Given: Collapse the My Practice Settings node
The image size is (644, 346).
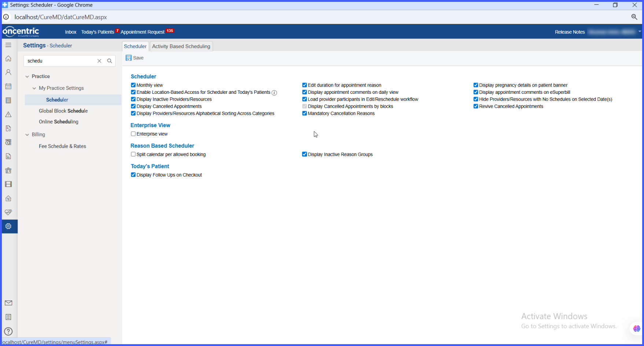Looking at the screenshot, I should pyautogui.click(x=34, y=88).
